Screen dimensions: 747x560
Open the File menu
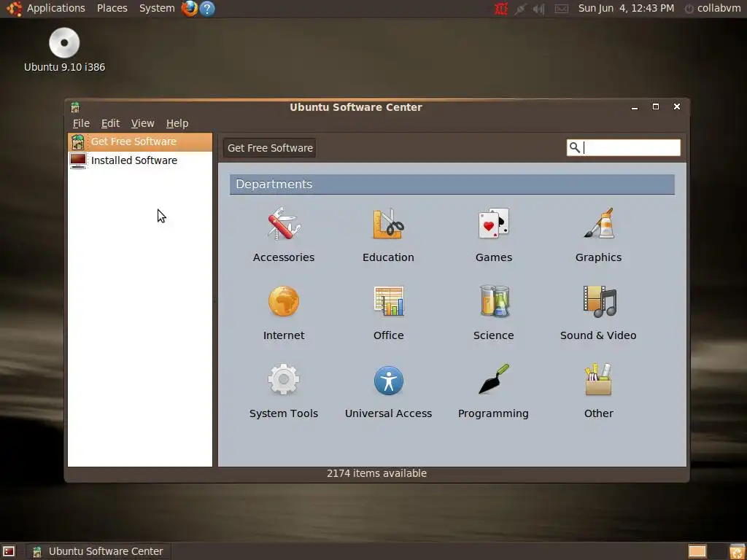[81, 123]
